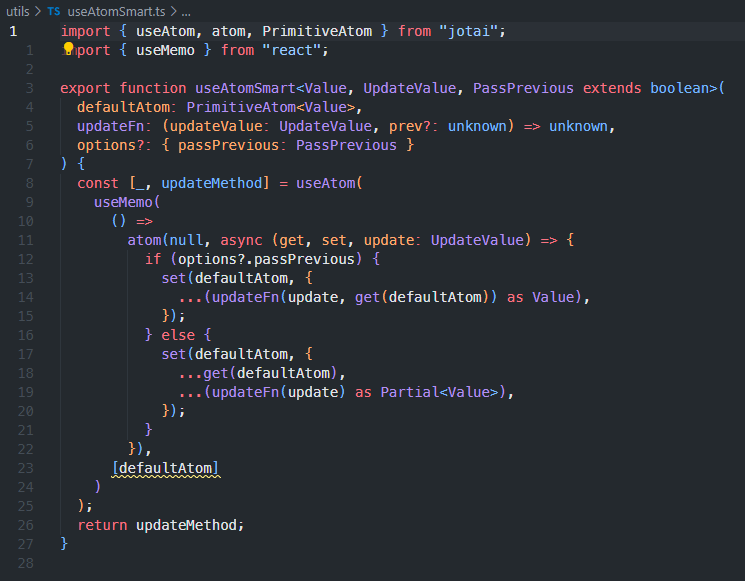Image resolution: width=745 pixels, height=581 pixels.
Task: Click 'as Value' type assertion
Action: (541, 297)
